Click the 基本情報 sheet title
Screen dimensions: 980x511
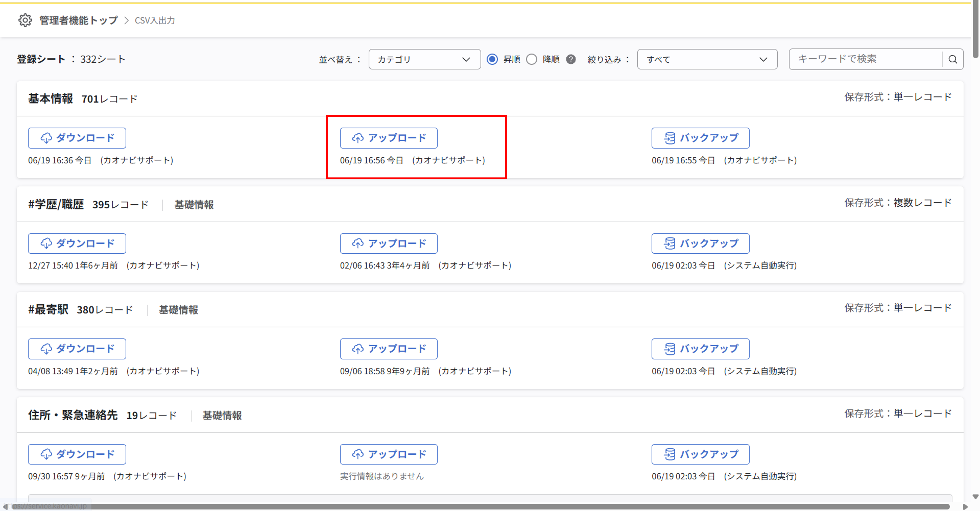coord(50,99)
